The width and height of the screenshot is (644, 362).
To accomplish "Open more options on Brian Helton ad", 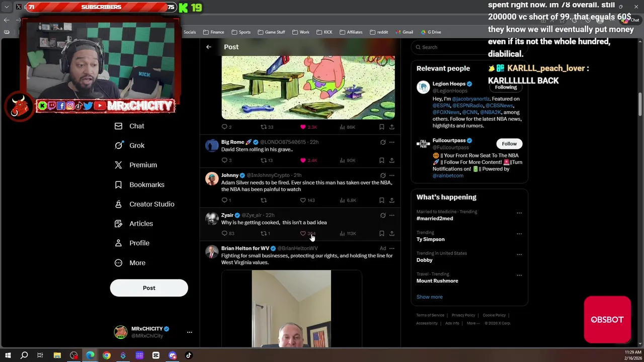I will click(x=392, y=248).
